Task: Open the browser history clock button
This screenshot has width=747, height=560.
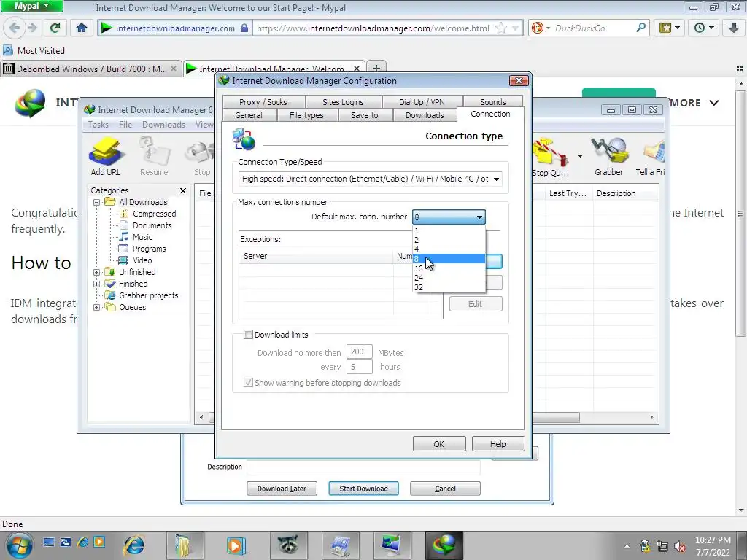Action: 703,28
